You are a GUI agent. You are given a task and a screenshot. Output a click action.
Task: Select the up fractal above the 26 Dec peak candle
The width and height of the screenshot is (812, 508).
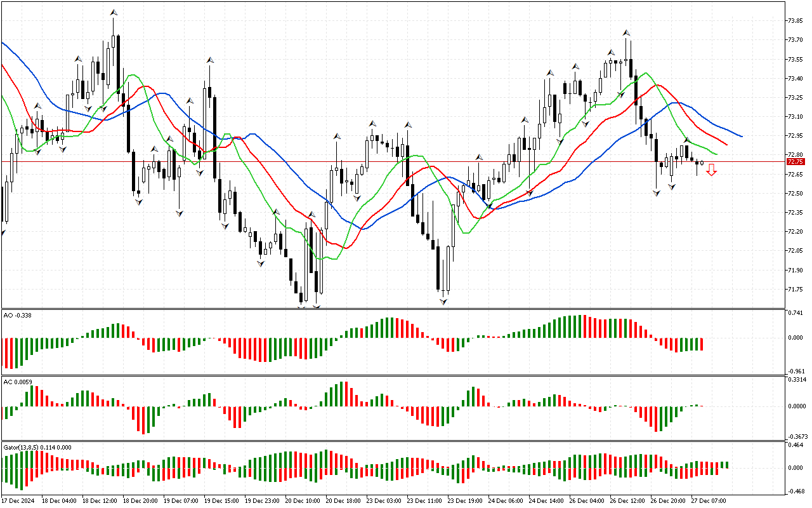[626, 32]
